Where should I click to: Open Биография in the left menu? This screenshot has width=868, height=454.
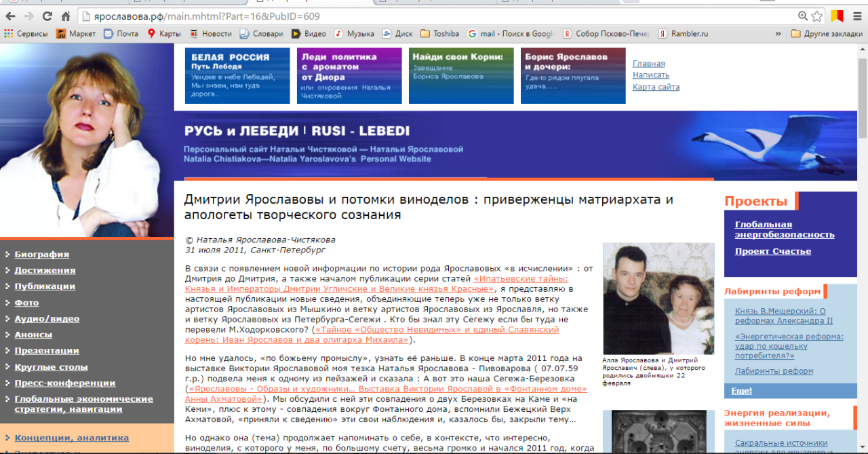(42, 254)
